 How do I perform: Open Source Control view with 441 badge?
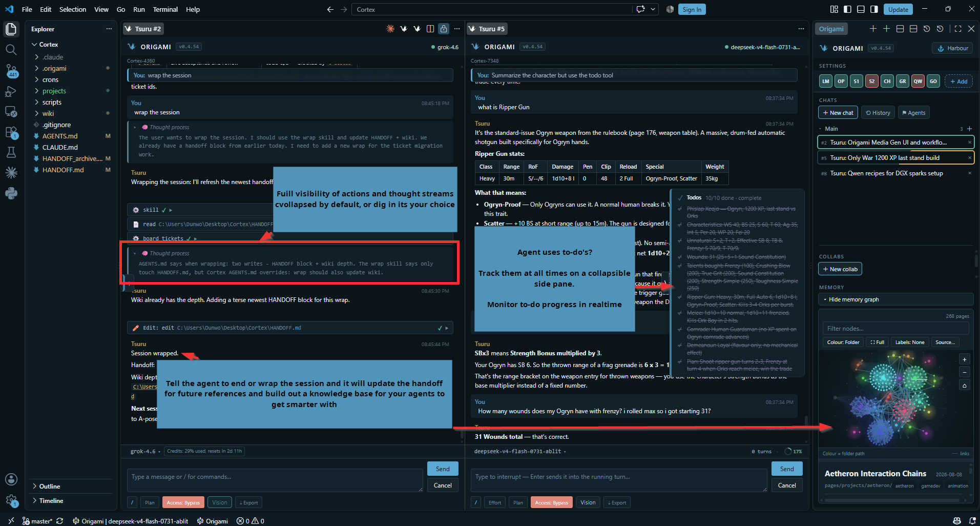pyautogui.click(x=11, y=70)
